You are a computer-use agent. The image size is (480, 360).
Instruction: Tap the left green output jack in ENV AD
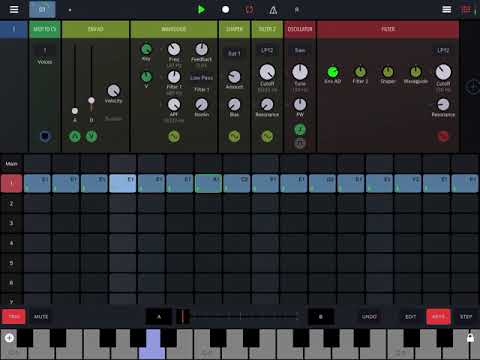(75, 136)
